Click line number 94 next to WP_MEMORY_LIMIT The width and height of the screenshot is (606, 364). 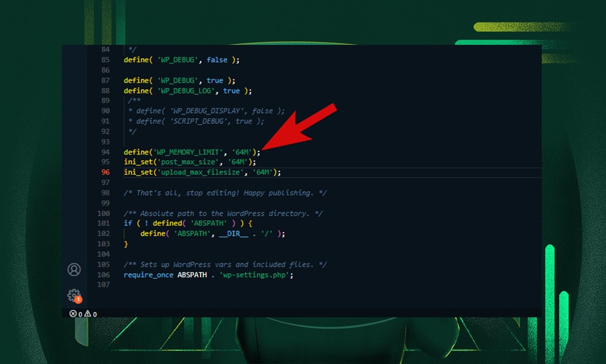(105, 151)
